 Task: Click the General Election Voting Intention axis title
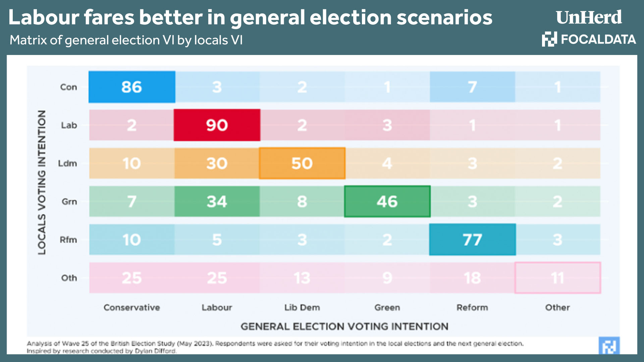click(x=344, y=326)
